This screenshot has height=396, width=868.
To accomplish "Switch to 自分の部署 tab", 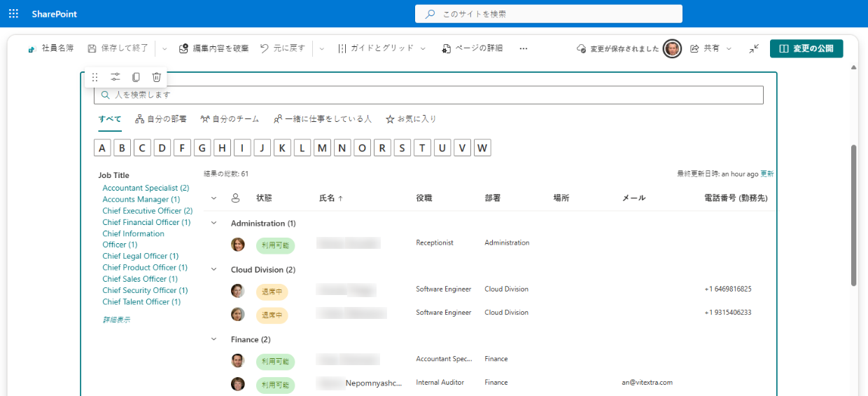I will [161, 119].
